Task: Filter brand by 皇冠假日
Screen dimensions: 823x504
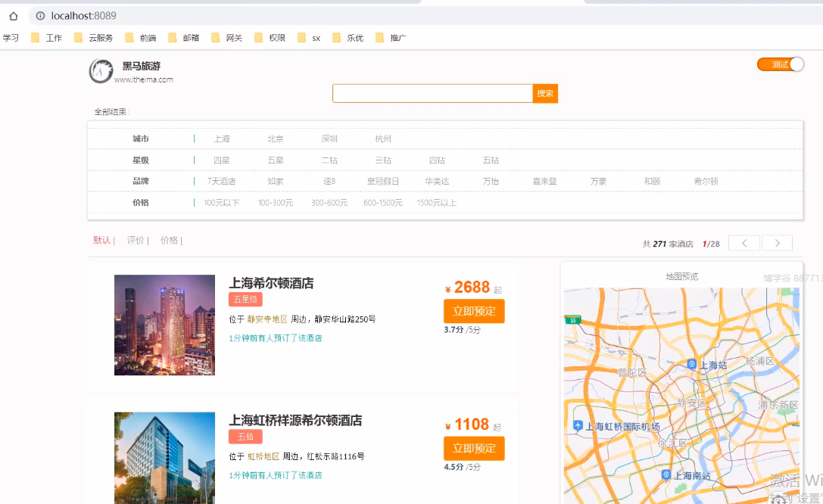Action: coord(383,182)
